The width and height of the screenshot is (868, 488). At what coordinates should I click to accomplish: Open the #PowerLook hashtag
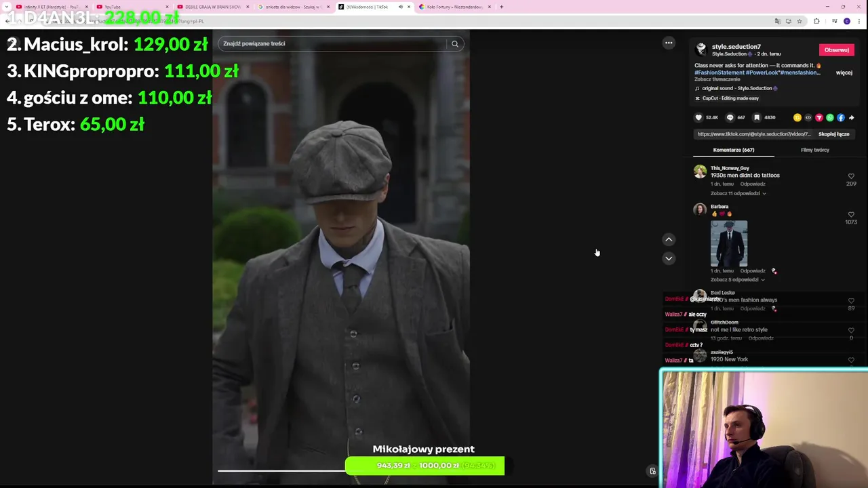[x=762, y=73]
